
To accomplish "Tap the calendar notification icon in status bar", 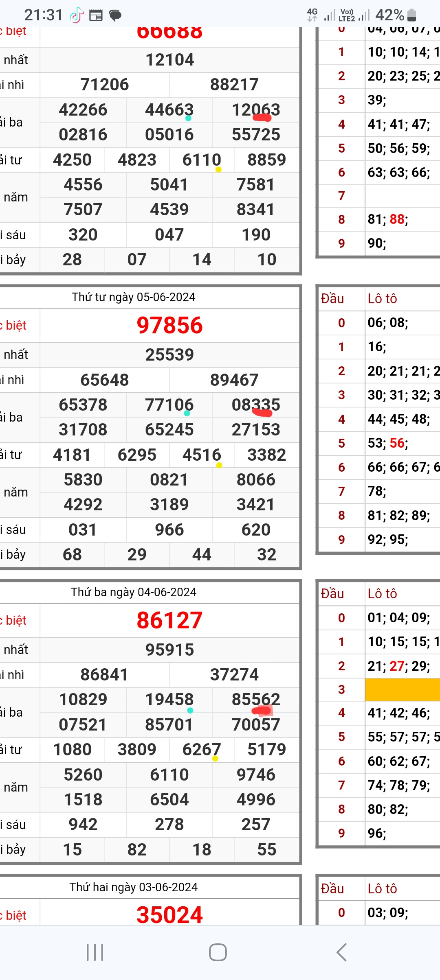I will click(96, 16).
